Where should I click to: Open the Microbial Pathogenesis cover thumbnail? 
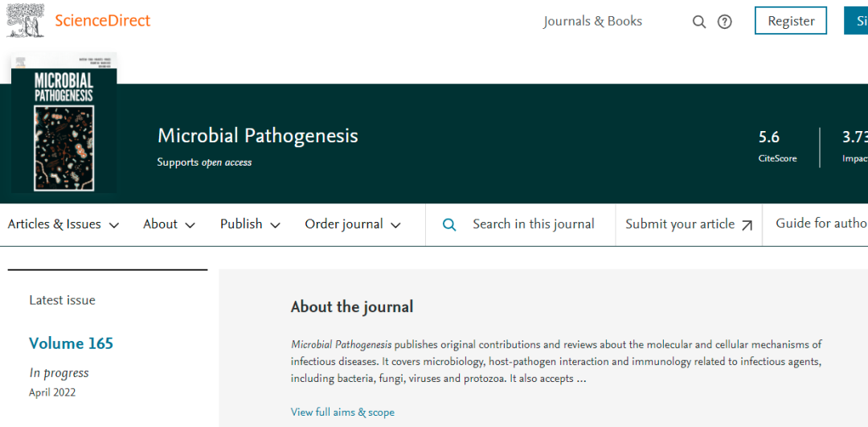(63, 123)
